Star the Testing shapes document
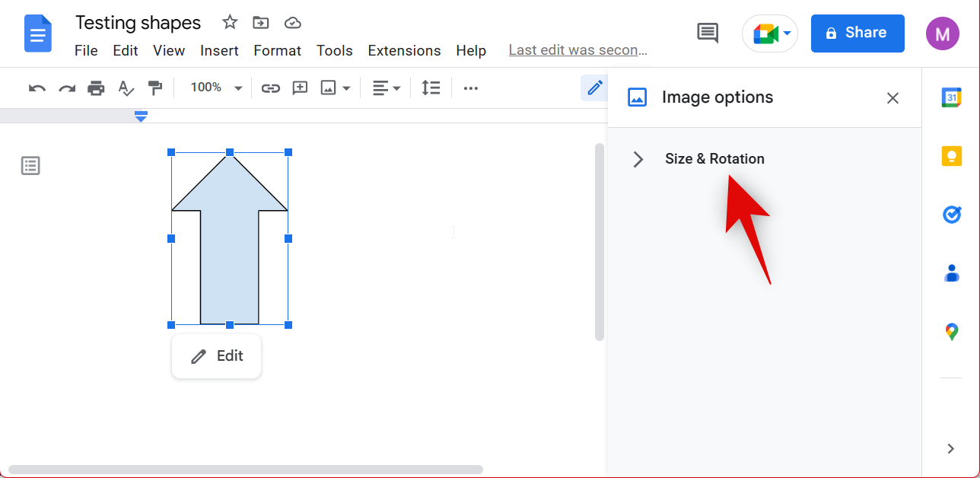The height and width of the screenshot is (478, 980). [x=230, y=23]
